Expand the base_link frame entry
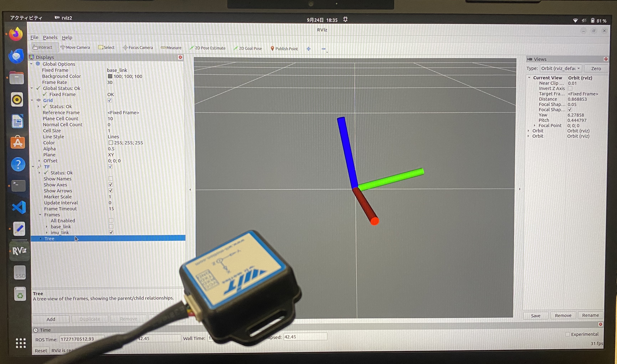Screen dimensions: 617x364 (47, 227)
